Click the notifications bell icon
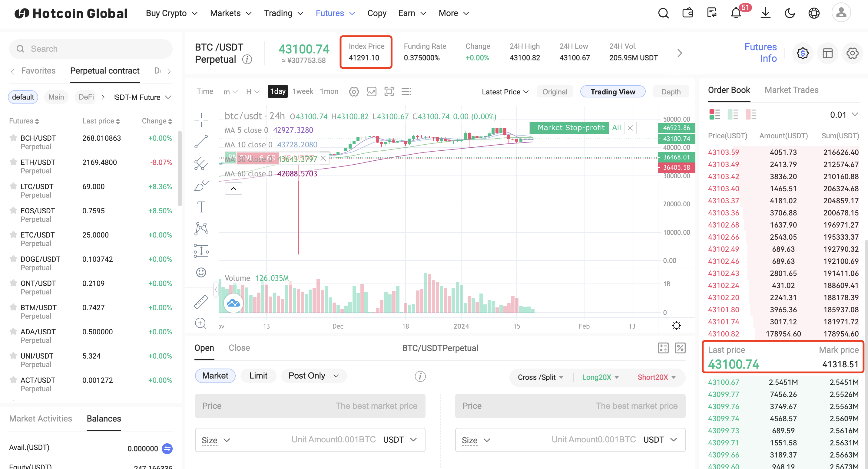868x469 pixels. [x=736, y=13]
